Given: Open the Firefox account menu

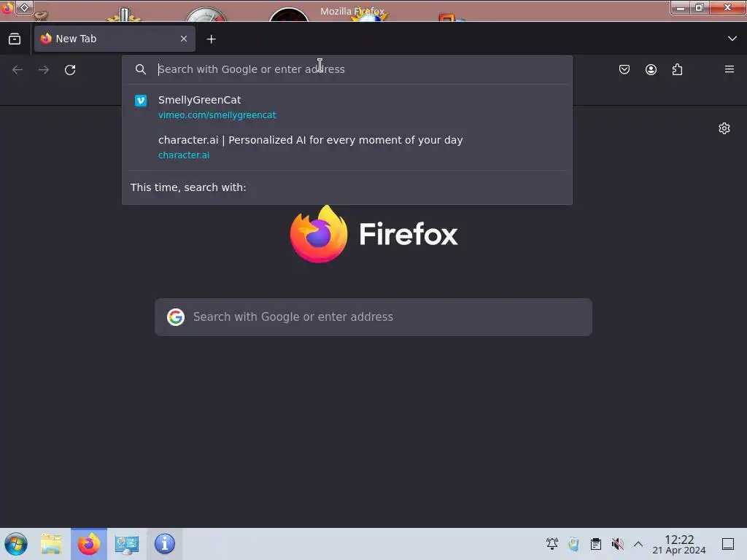Looking at the screenshot, I should coord(651,69).
